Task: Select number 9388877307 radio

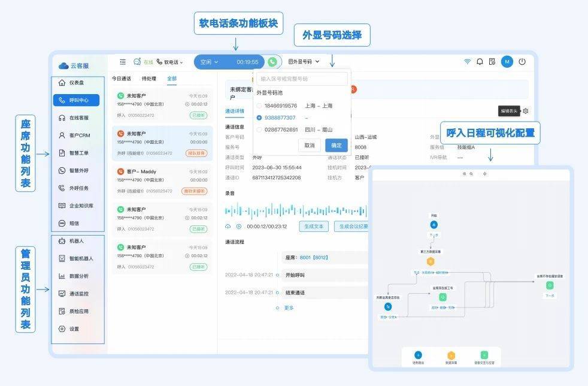Action: pos(259,118)
